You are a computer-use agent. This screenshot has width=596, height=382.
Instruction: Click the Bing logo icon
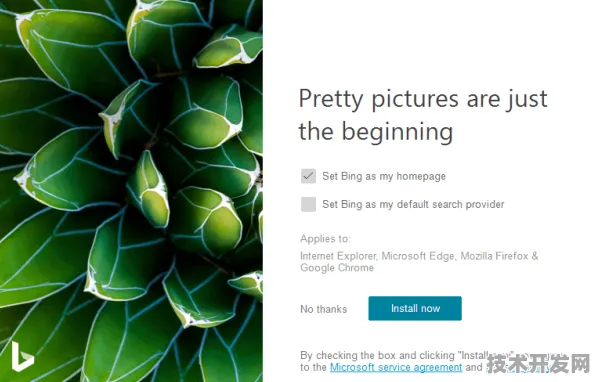point(22,357)
